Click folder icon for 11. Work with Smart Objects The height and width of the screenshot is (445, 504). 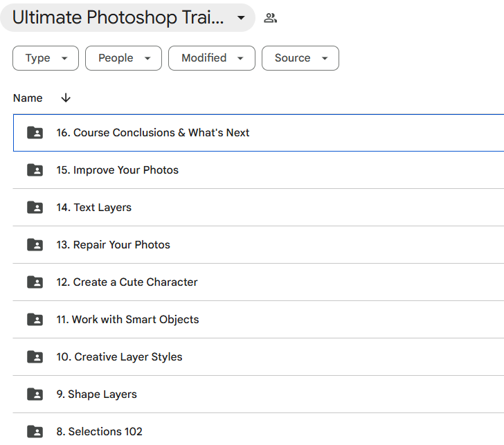35,319
